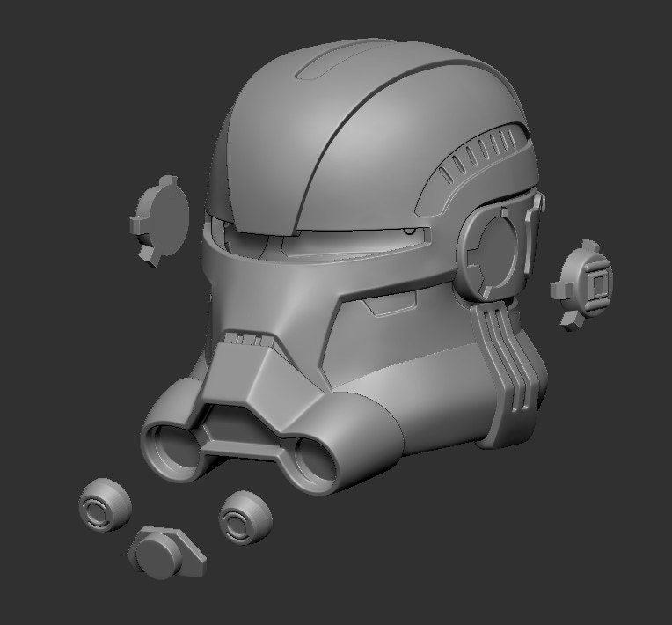This screenshot has height=625, width=672.
Task: Pick the hexagonal-base cylinder plug piece
Action: (166, 554)
